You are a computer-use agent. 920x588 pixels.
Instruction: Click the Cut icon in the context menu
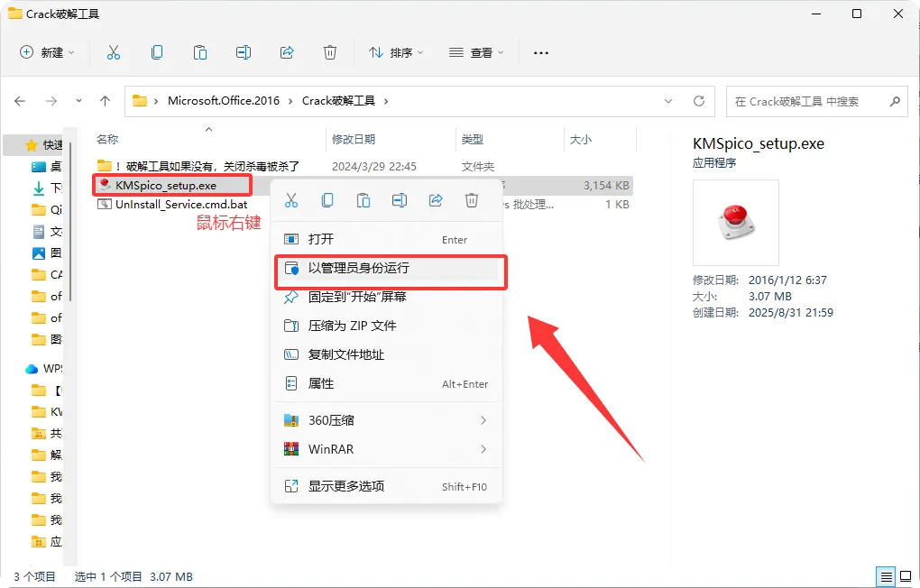pos(291,201)
